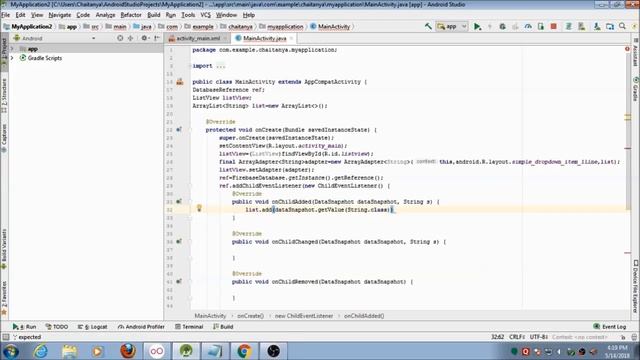Open the Build Variants side panel
Image resolution: width=640 pixels, height=360 pixels.
(x=4, y=249)
